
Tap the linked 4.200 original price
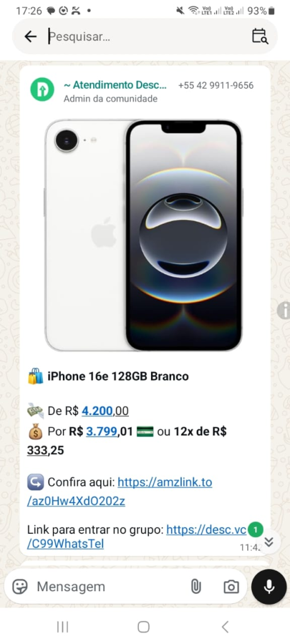pyautogui.click(x=97, y=411)
